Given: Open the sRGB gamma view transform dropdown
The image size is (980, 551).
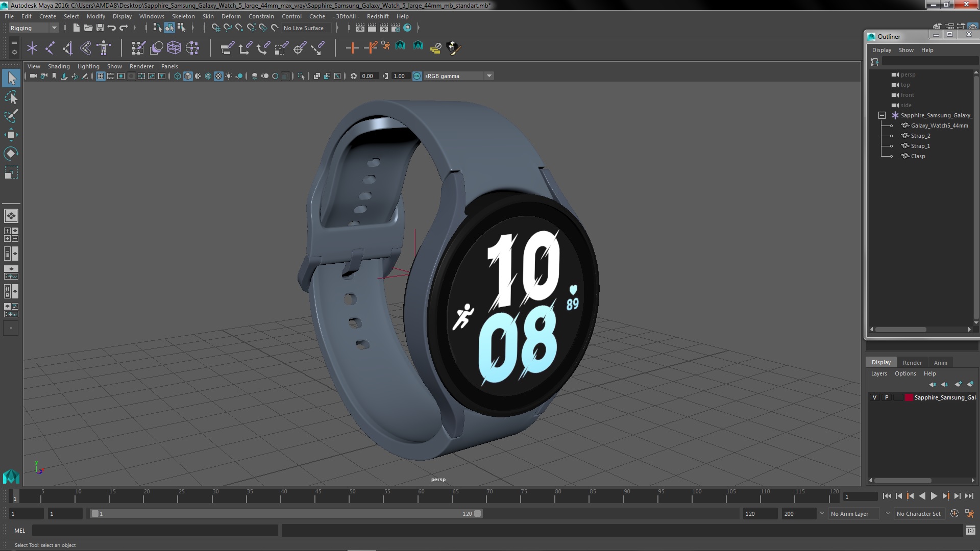Looking at the screenshot, I should point(458,76).
